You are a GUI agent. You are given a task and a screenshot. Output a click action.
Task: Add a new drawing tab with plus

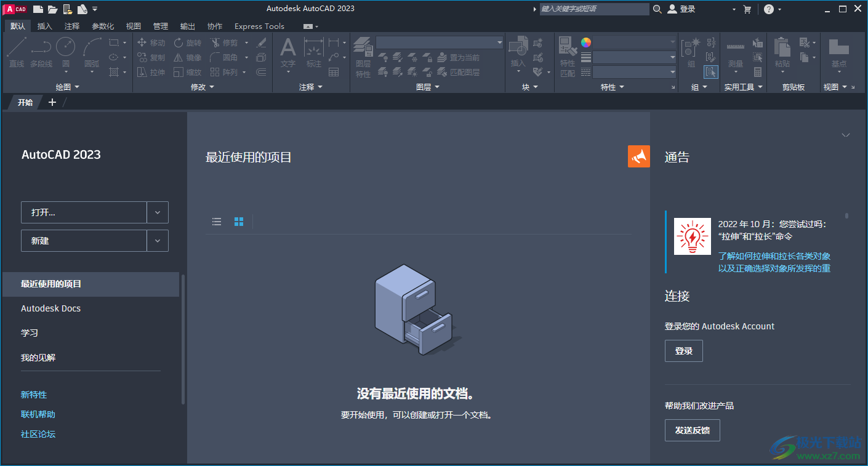(52, 102)
